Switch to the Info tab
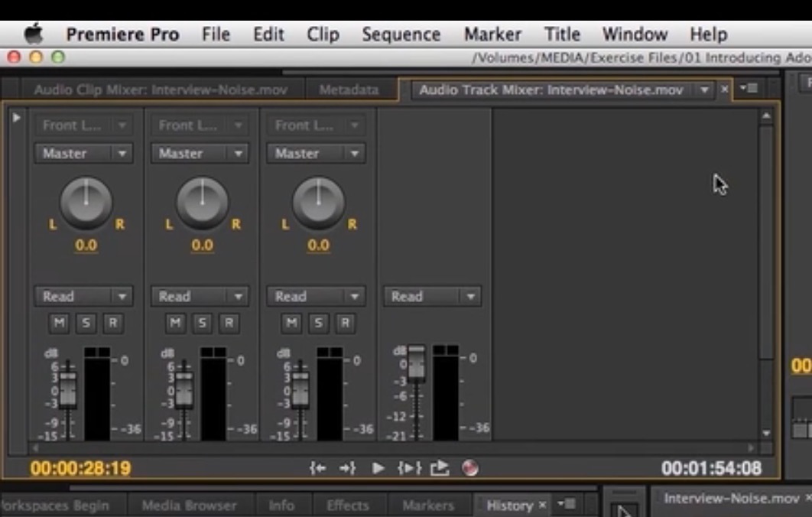The width and height of the screenshot is (812, 517). (x=281, y=505)
